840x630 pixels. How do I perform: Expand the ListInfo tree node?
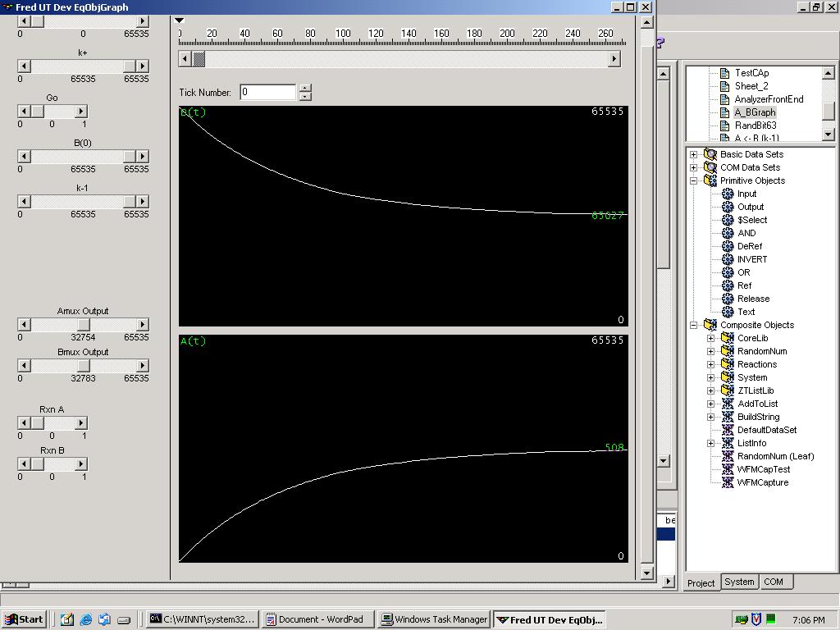point(711,443)
